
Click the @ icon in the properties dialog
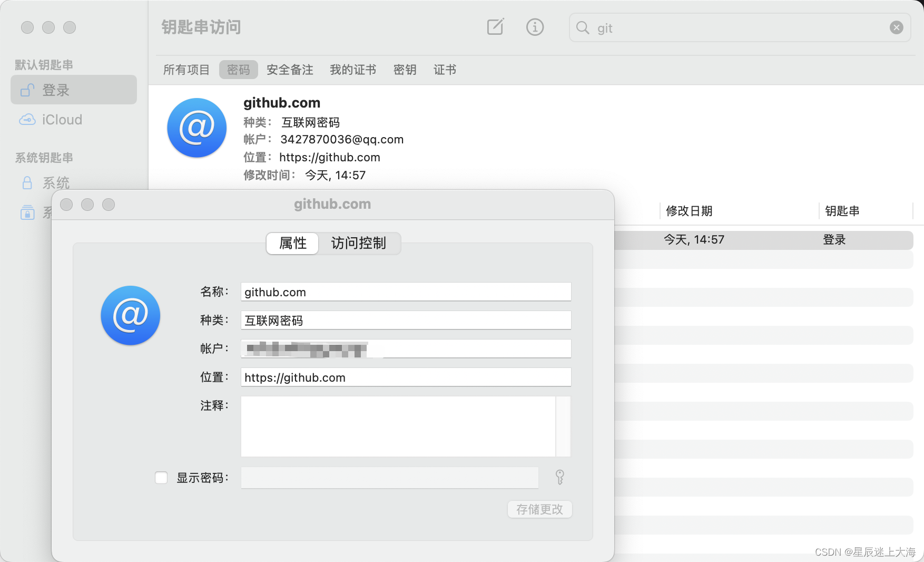point(130,316)
